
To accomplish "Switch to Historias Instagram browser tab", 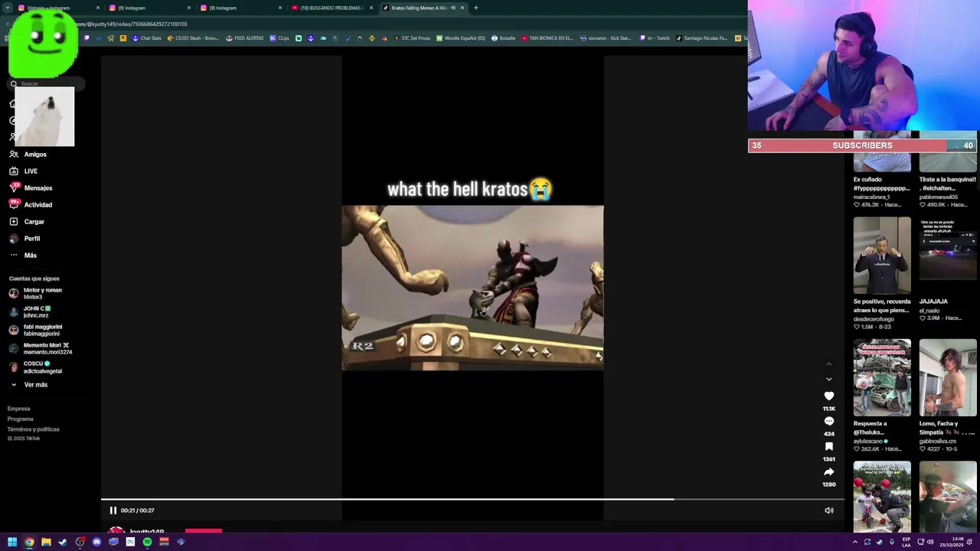I will (x=57, y=8).
